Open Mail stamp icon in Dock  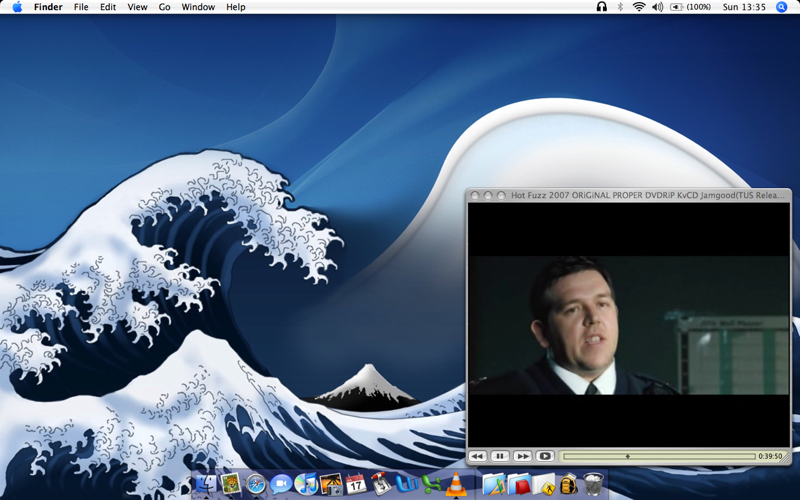point(231,483)
